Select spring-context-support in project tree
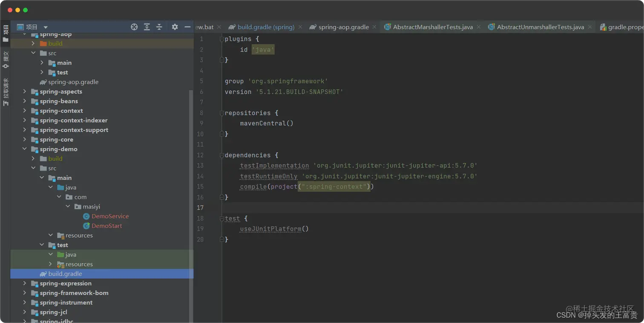 click(74, 130)
